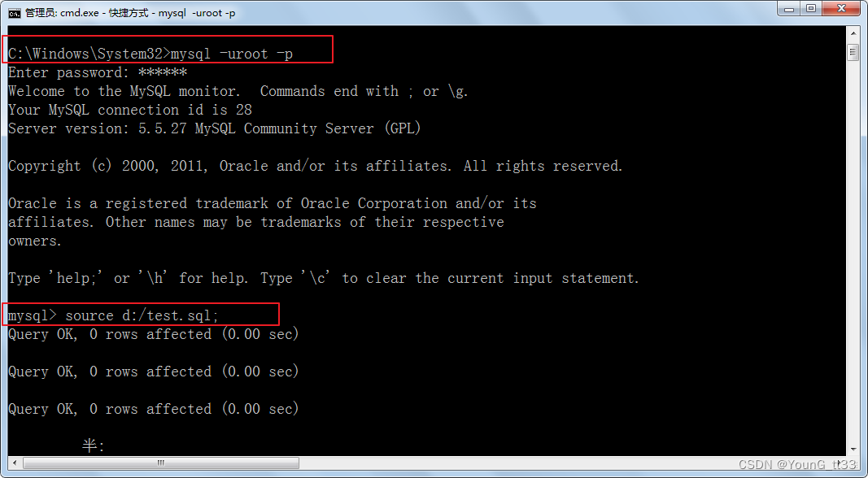Minimize the cmd.exe window
Viewport: 868px width, 478px height.
[789, 9]
